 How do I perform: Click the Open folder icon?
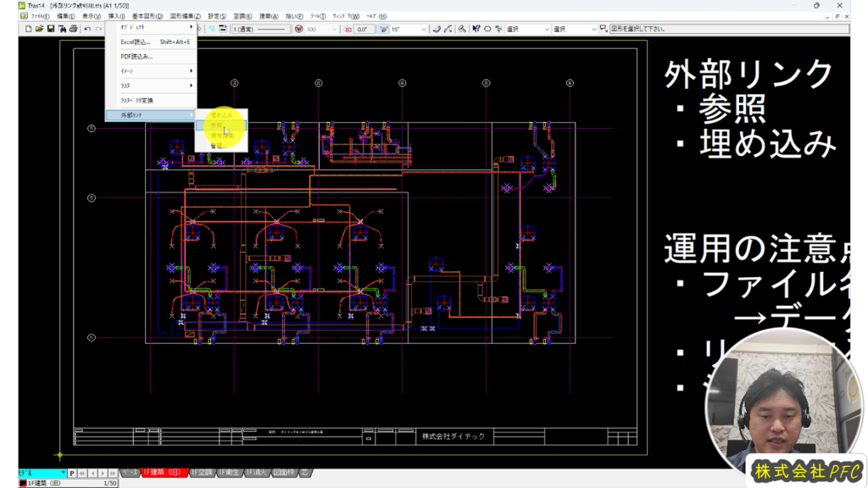tap(39, 29)
